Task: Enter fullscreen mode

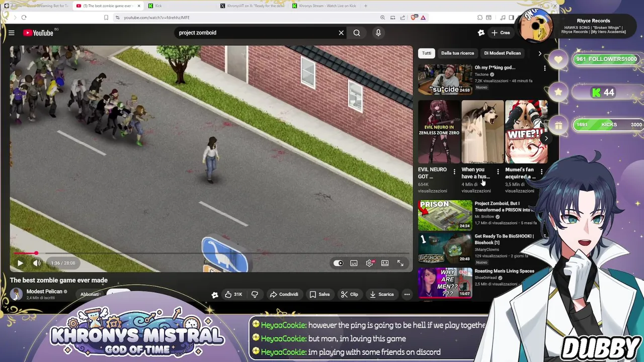Action: [400, 263]
